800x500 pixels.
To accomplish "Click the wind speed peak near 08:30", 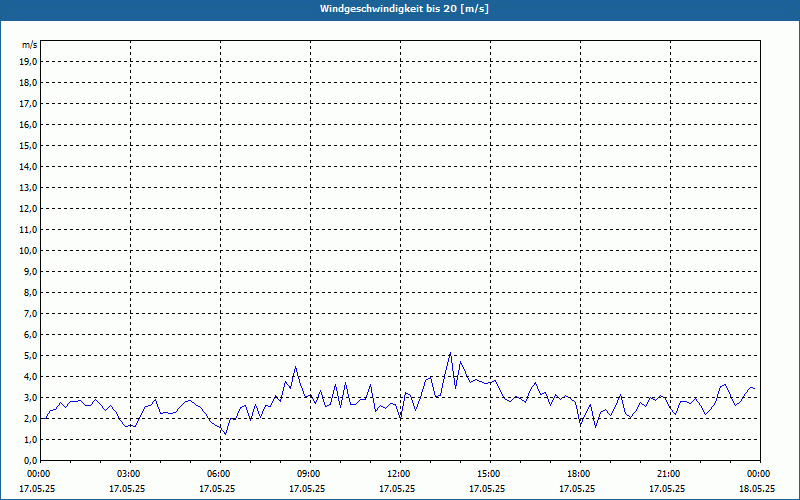I will coord(295,367).
